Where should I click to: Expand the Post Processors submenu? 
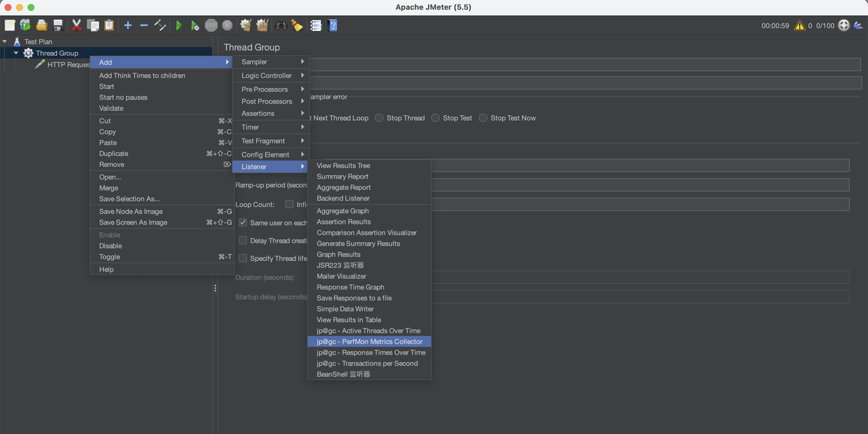271,101
